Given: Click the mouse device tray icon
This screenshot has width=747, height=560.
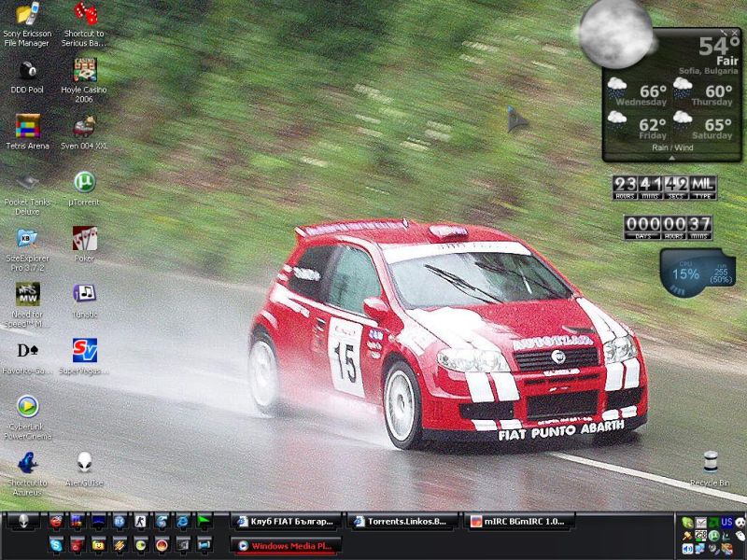Looking at the screenshot, I should pyautogui.click(x=740, y=536).
